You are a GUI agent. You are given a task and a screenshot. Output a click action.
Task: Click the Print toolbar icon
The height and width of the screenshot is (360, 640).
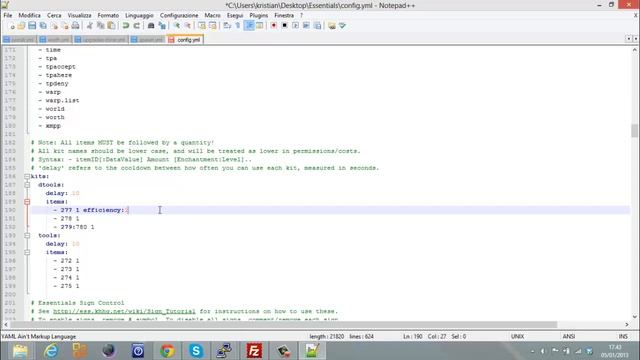[76, 26]
